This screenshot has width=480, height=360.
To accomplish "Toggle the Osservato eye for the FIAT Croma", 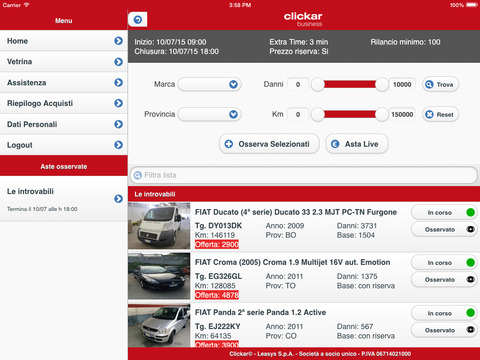I will (x=470, y=279).
